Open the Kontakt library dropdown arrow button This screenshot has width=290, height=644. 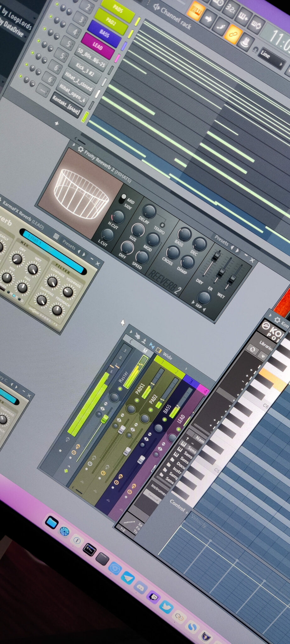click(x=263, y=356)
